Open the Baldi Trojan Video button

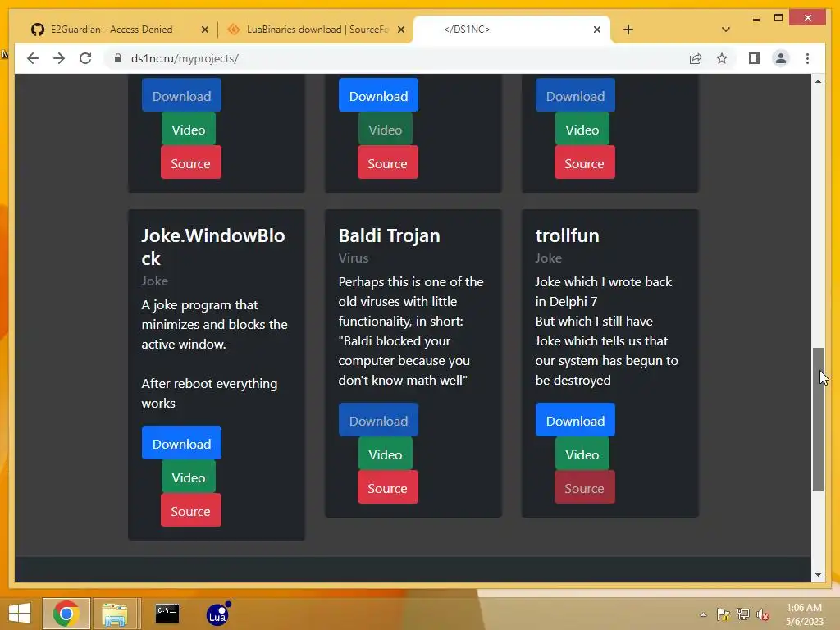[386, 454]
